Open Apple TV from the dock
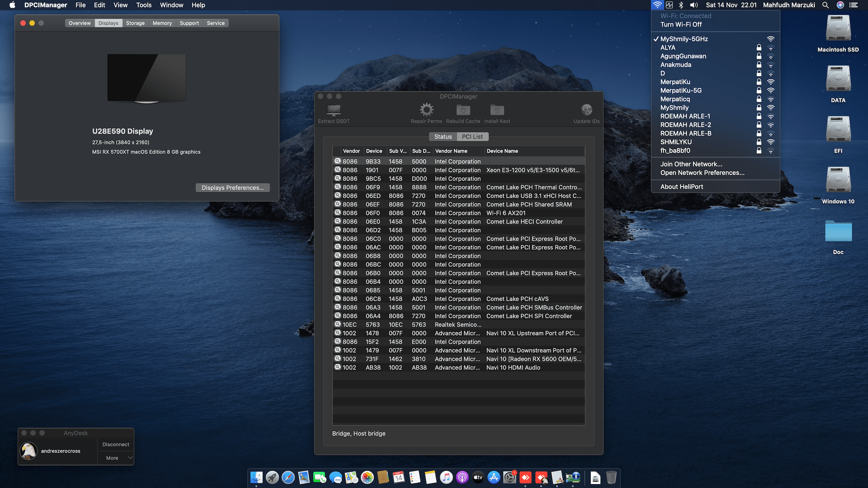The image size is (868, 488). tap(478, 477)
